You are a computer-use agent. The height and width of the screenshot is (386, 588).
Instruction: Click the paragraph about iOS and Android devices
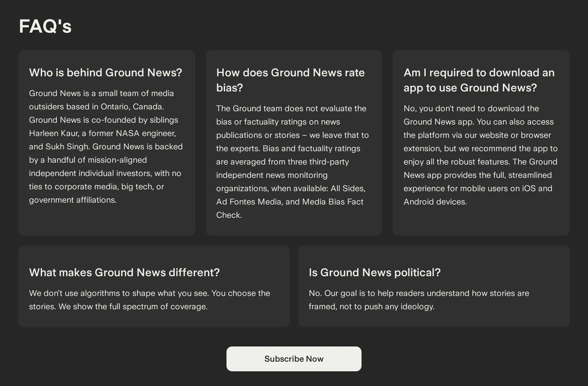click(480, 155)
